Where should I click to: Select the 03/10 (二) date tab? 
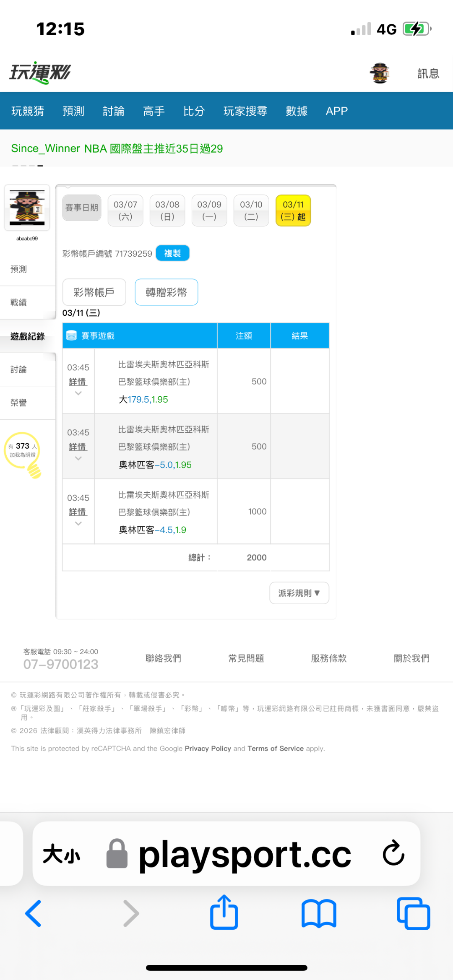(x=251, y=211)
